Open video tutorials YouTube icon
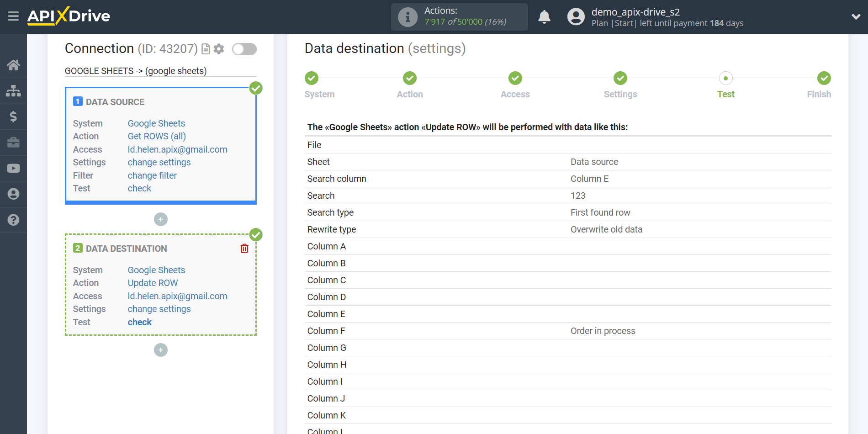Viewport: 868px width, 434px height. tap(13, 168)
